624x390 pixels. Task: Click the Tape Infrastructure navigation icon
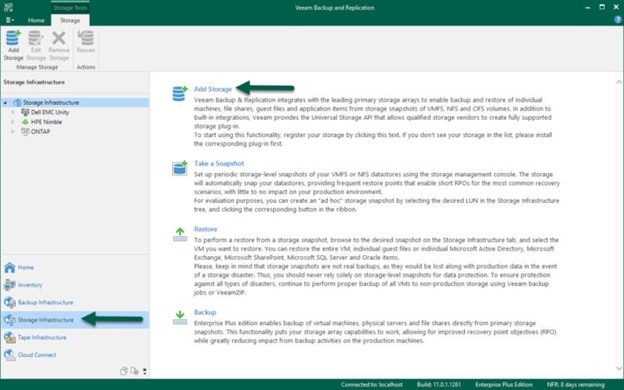tap(10, 337)
